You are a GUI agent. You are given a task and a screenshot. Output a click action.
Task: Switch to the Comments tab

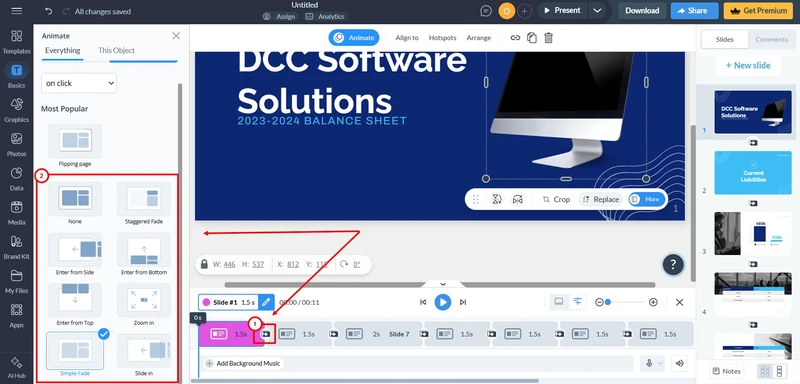click(x=771, y=39)
